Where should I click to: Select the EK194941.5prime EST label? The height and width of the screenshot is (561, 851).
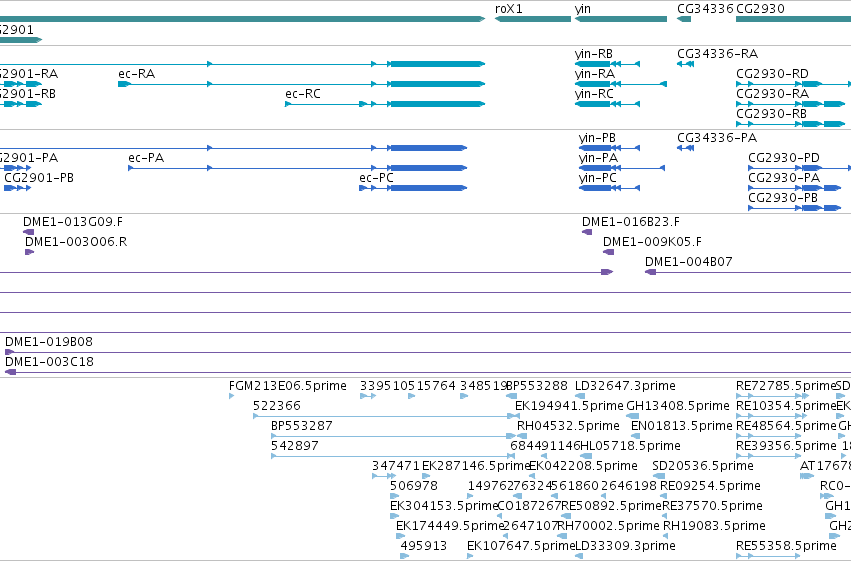(x=569, y=406)
